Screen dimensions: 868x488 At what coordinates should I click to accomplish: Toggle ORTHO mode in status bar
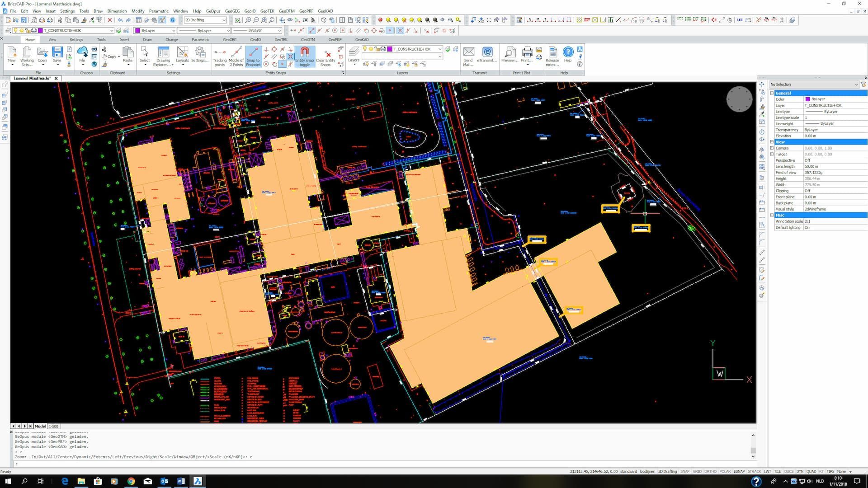tap(710, 471)
